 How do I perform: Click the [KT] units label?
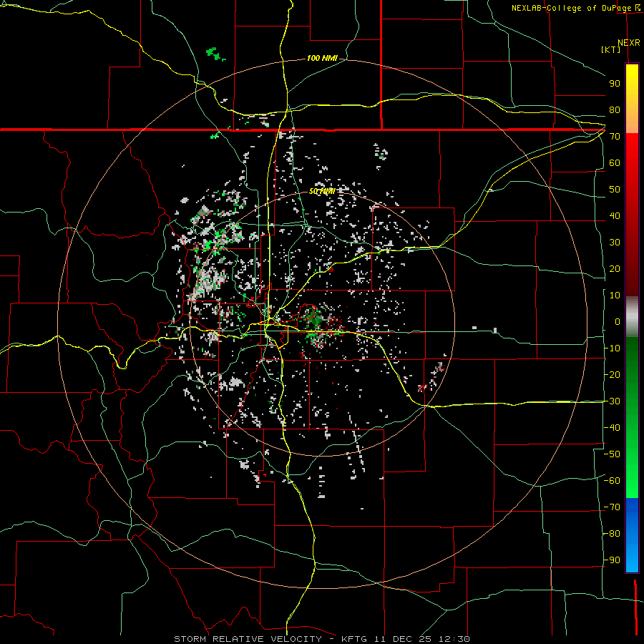click(x=611, y=49)
